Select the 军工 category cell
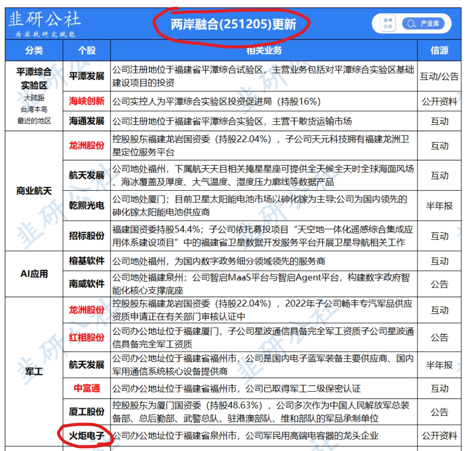The image size is (476, 451). (34, 371)
